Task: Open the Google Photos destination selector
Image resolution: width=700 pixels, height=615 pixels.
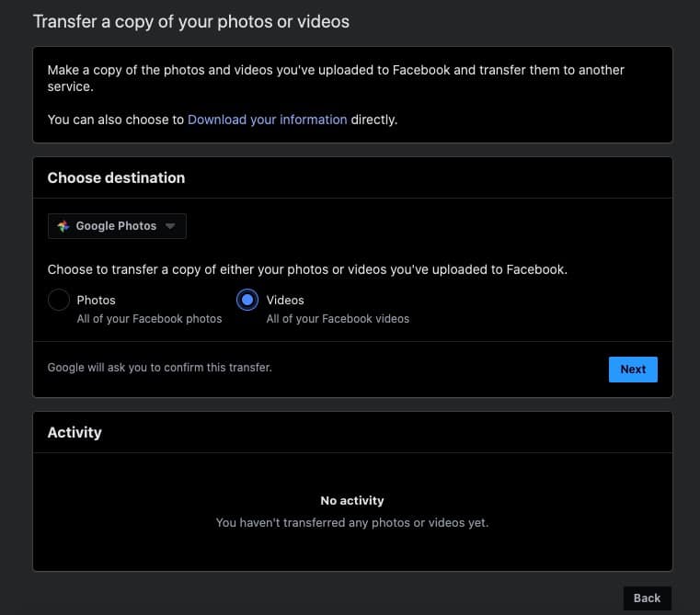Action: [x=117, y=226]
